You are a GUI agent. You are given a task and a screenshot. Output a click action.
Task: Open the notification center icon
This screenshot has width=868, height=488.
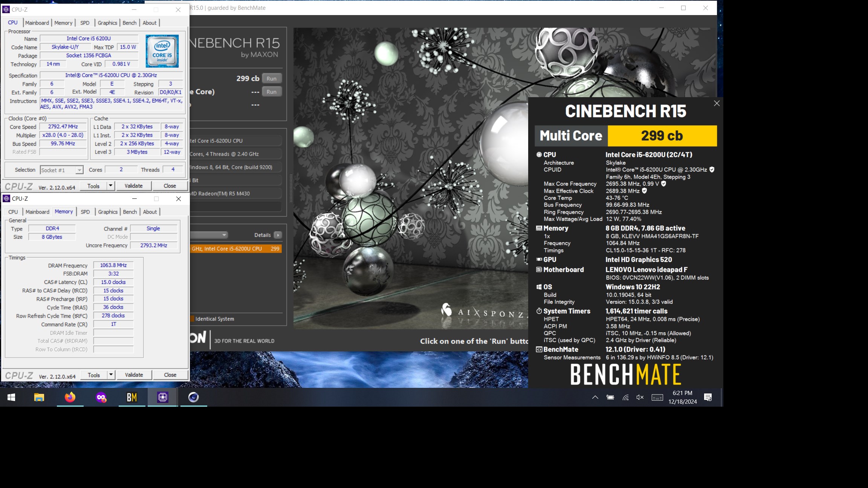pos(708,397)
